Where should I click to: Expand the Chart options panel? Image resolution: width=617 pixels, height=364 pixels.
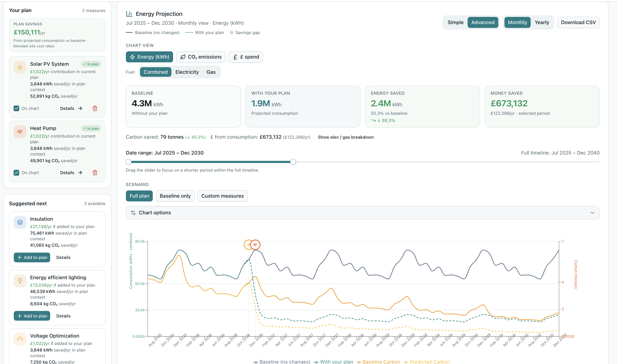[362, 213]
